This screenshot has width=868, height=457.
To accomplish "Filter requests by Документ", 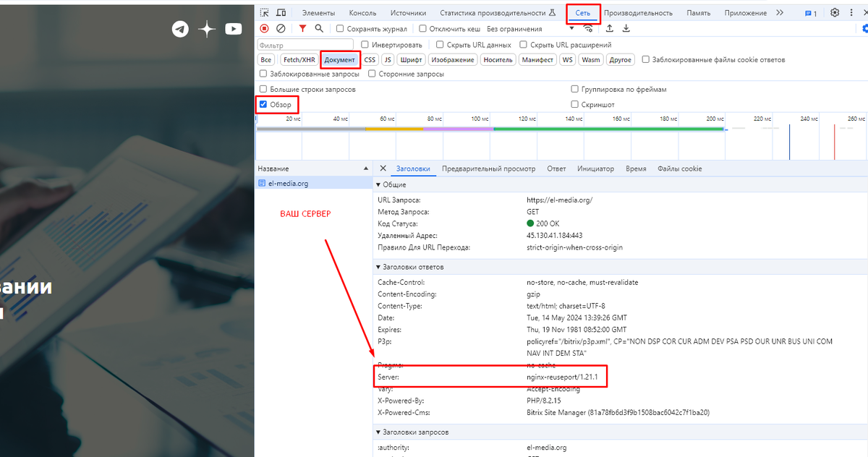I will pyautogui.click(x=340, y=60).
